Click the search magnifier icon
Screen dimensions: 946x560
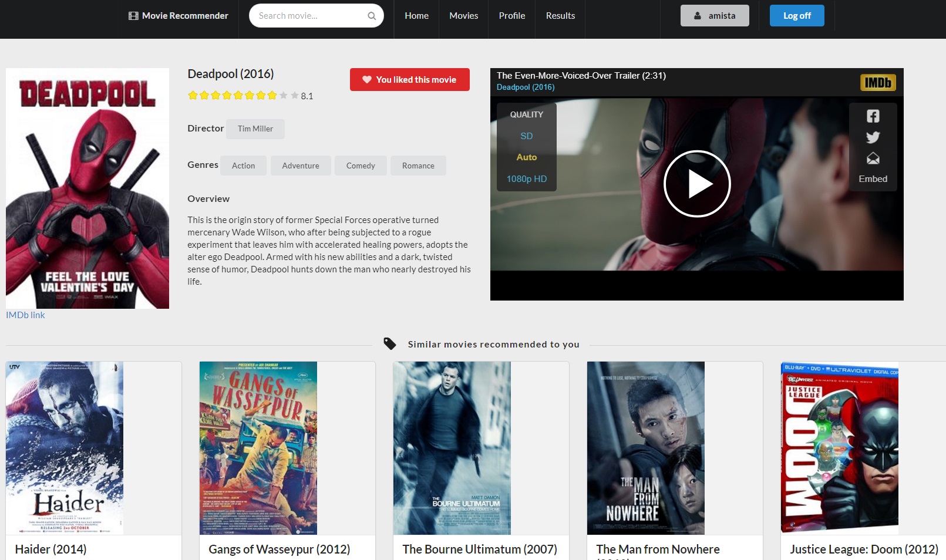click(x=372, y=16)
